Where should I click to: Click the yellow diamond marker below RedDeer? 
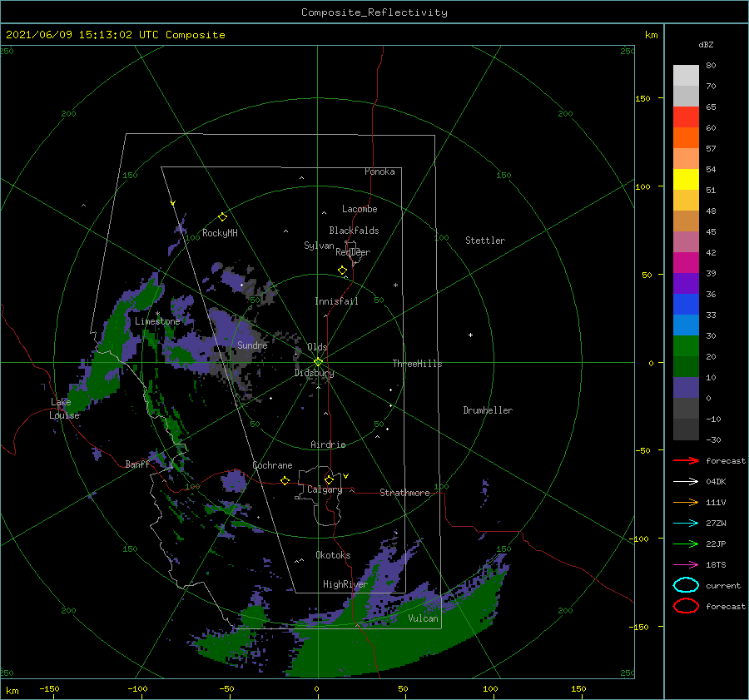coord(343,271)
